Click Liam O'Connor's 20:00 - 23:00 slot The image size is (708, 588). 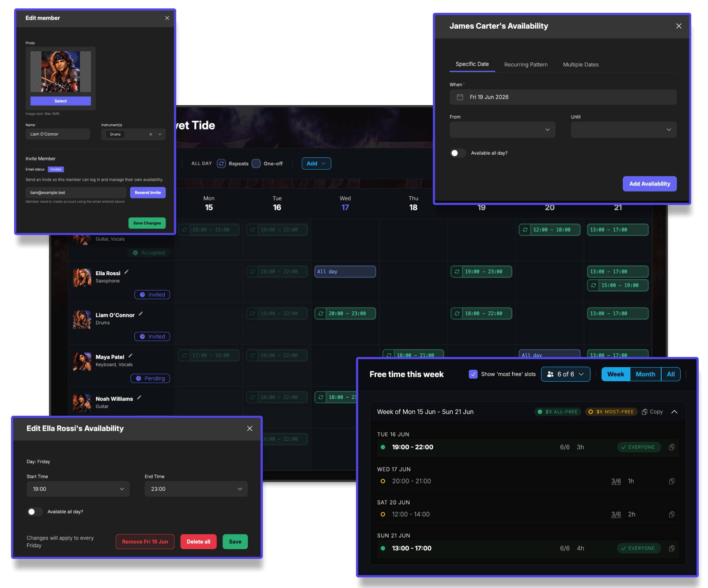[x=345, y=314]
